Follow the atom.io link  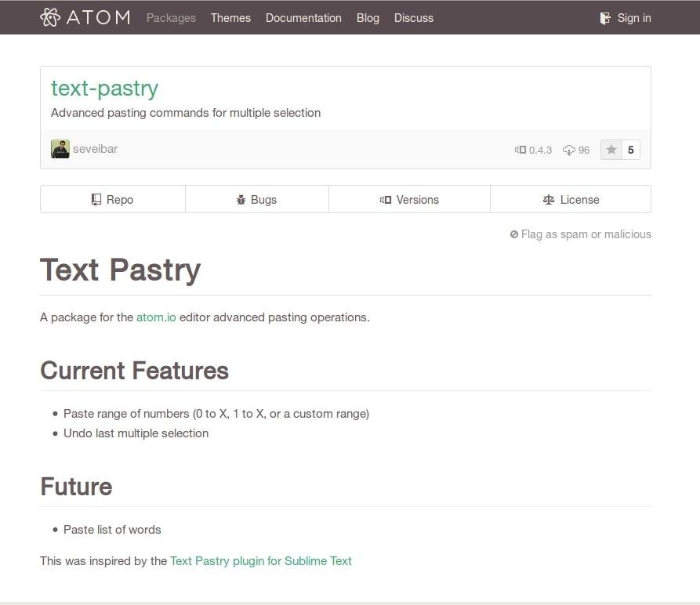(156, 317)
